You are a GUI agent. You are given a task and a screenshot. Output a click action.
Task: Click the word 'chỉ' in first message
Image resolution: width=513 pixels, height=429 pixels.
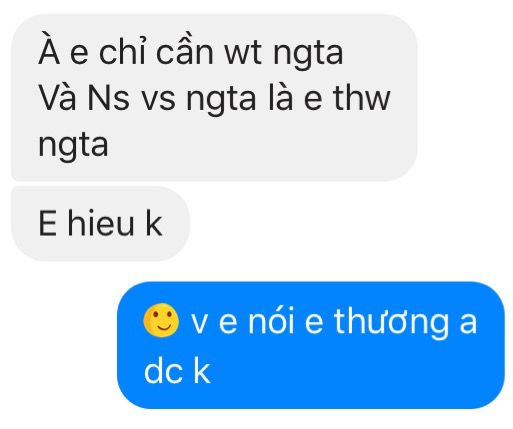(x=122, y=50)
